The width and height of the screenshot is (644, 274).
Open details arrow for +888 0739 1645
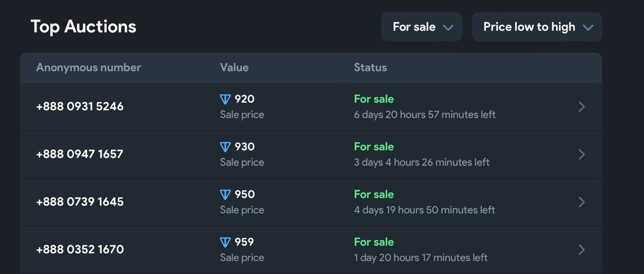click(582, 202)
